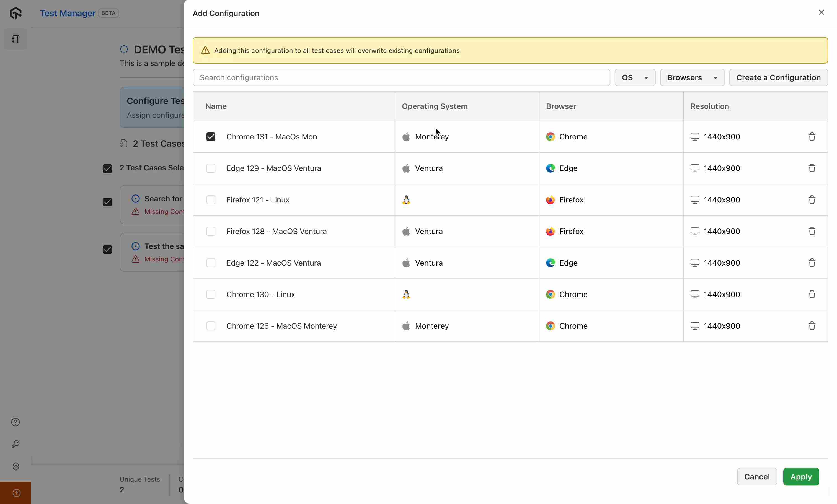Click the Edge icon in Edge 129 row
Image resolution: width=837 pixels, height=504 pixels.
[x=550, y=168]
